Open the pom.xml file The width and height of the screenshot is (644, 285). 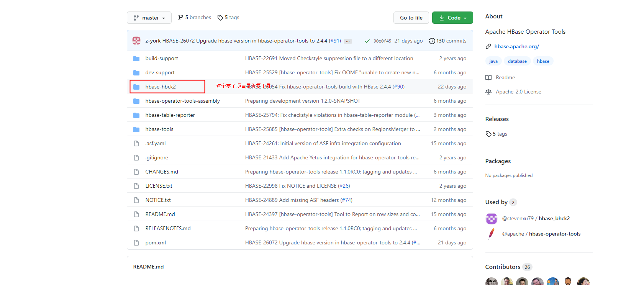point(156,242)
